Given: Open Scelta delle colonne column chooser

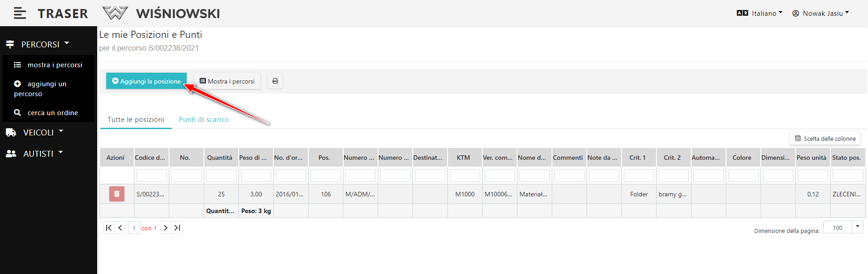Looking at the screenshot, I should click(x=825, y=139).
